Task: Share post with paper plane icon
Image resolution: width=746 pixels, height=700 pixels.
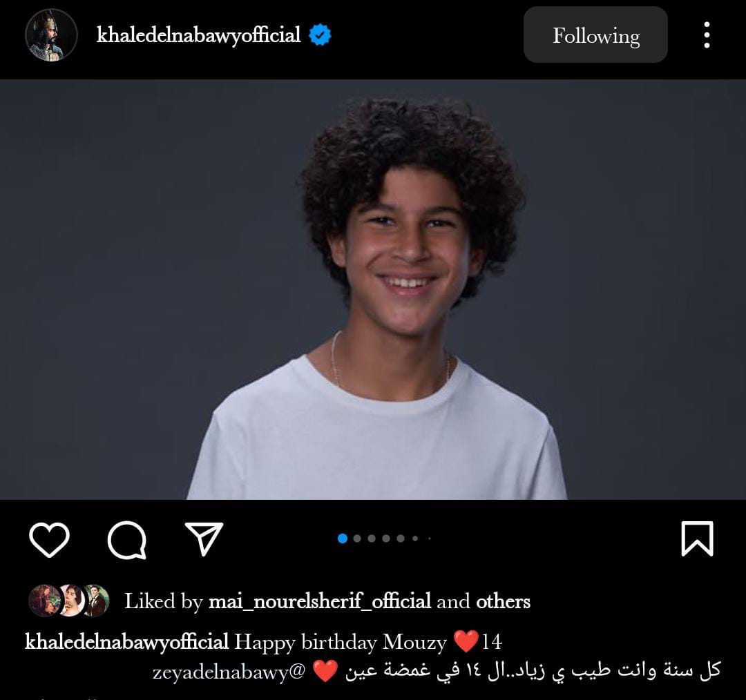Action: coord(204,538)
